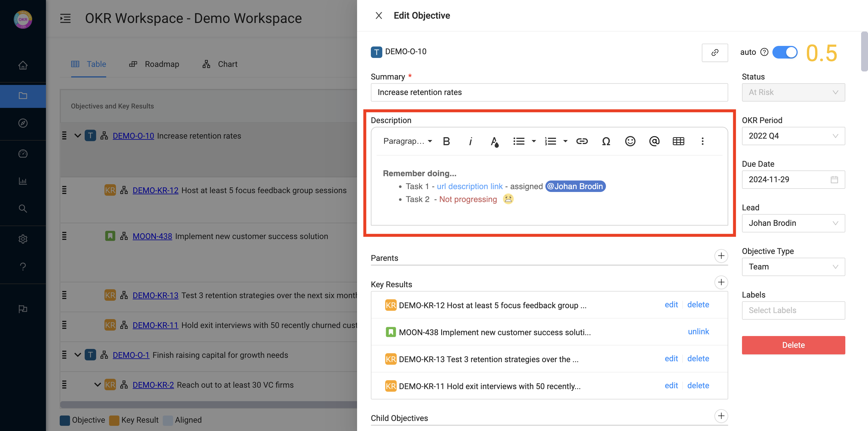Screen dimensions: 868x431
Task: Insert a table using the table icon
Action: point(678,141)
